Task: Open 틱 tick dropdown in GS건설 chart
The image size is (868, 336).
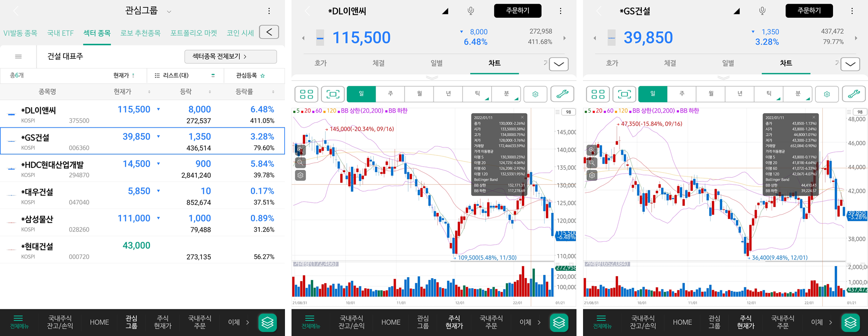Action: tap(769, 94)
